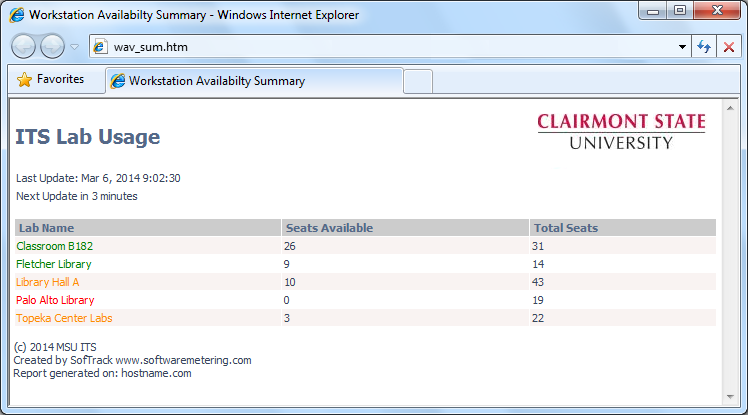Click seats available value 3 for Topeka Center Labs
This screenshot has width=748, height=415.
coord(286,318)
